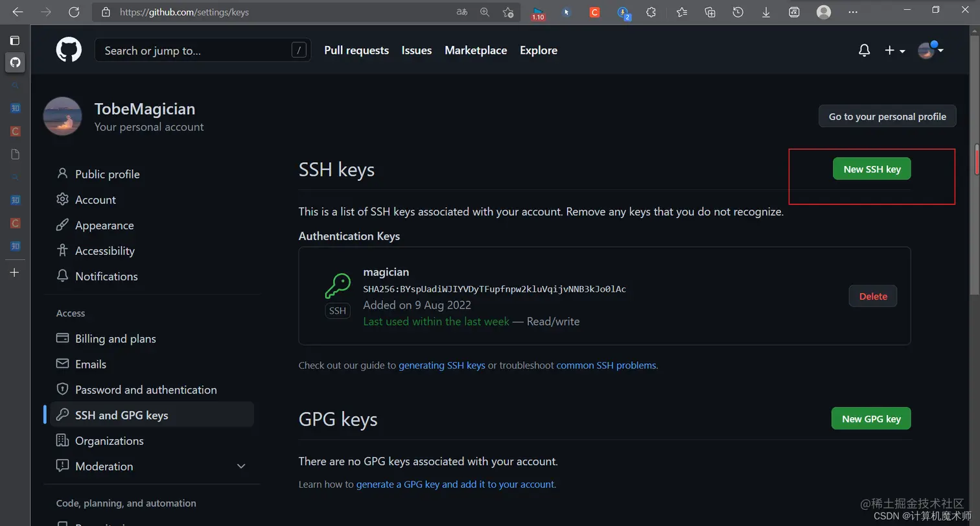Open Password and authentication
Viewport: 980px width, 526px height.
click(x=146, y=389)
